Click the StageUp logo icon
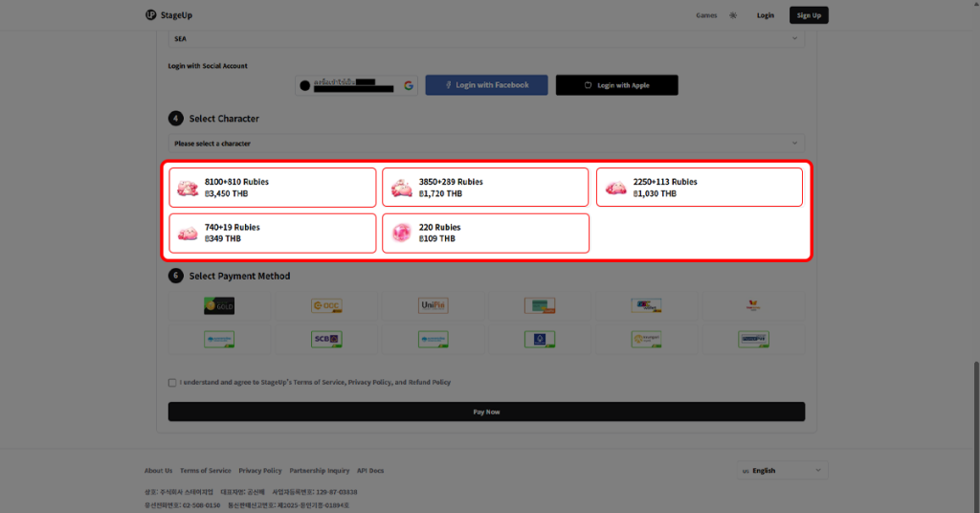Image resolution: width=980 pixels, height=513 pixels. (x=151, y=15)
